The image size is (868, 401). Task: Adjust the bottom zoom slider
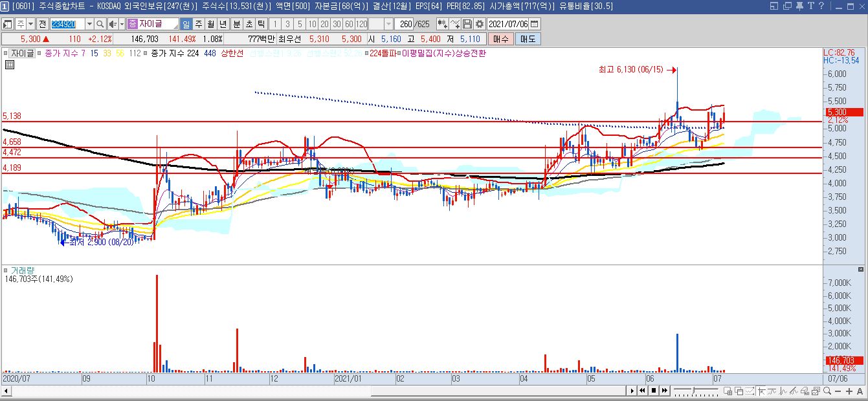click(x=696, y=391)
